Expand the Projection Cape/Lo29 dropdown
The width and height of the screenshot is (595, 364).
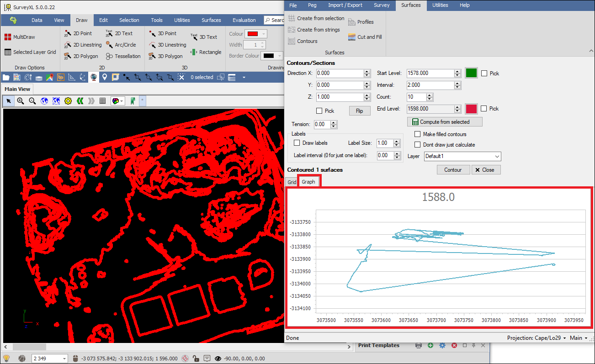[x=537, y=338]
